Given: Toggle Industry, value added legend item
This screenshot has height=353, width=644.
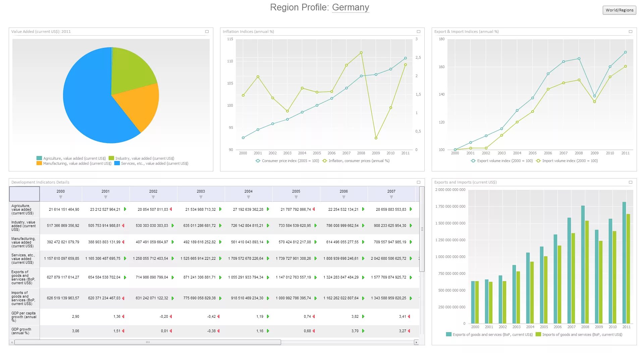Looking at the screenshot, I should pyautogui.click(x=142, y=158).
